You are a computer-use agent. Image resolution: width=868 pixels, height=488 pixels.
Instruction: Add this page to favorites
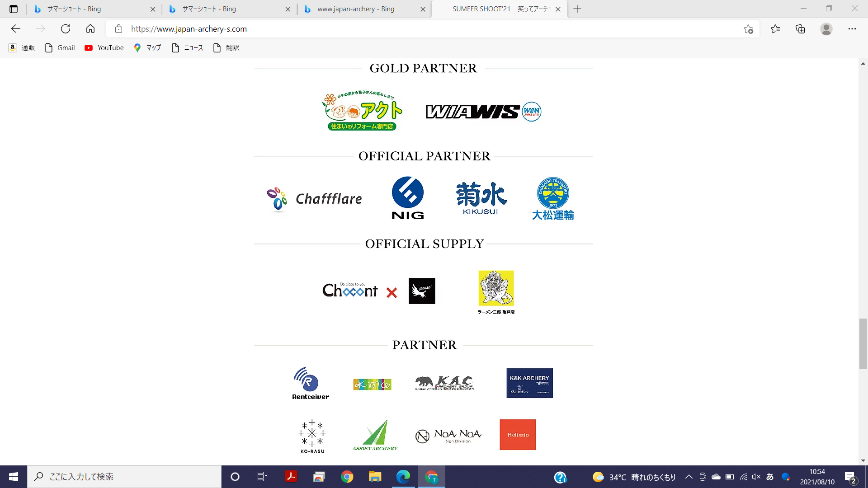pos(748,29)
